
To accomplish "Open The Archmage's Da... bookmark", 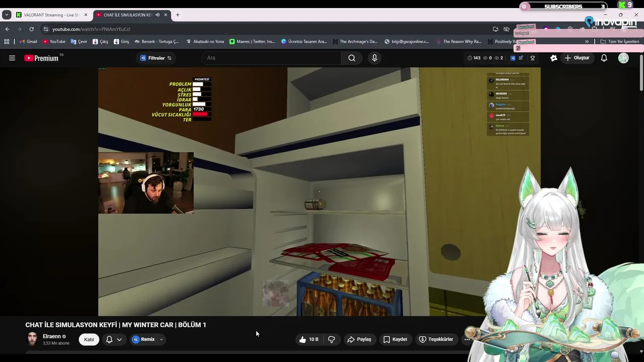I will coord(355,42).
